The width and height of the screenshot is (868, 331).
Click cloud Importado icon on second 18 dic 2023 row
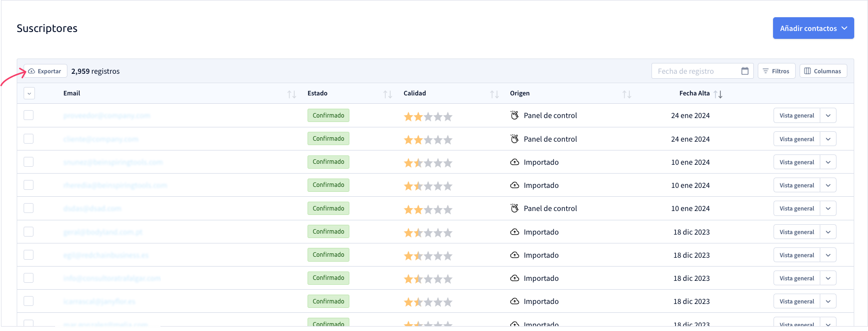coord(515,255)
